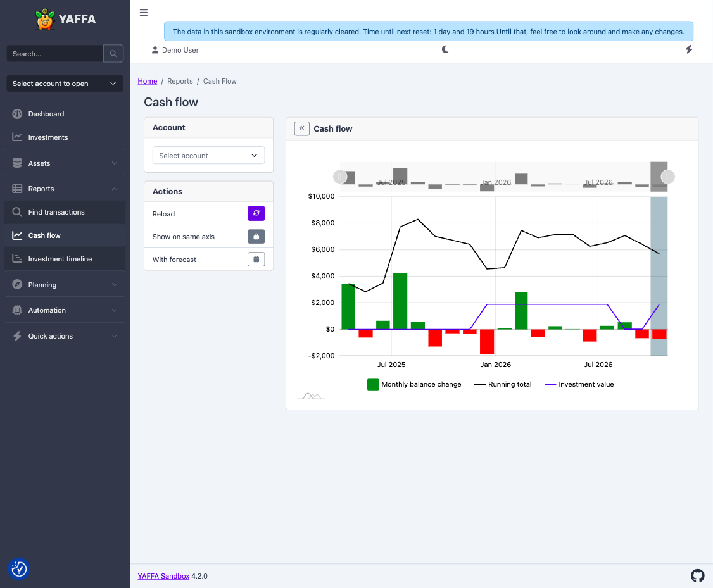713x588 pixels.
Task: Open 'Select account to open' dropdown
Action: point(65,84)
